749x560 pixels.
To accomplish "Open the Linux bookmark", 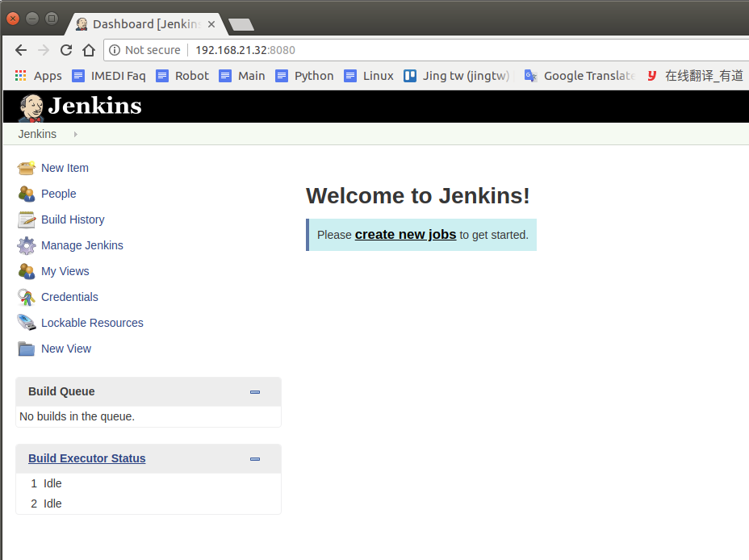I will [x=369, y=76].
